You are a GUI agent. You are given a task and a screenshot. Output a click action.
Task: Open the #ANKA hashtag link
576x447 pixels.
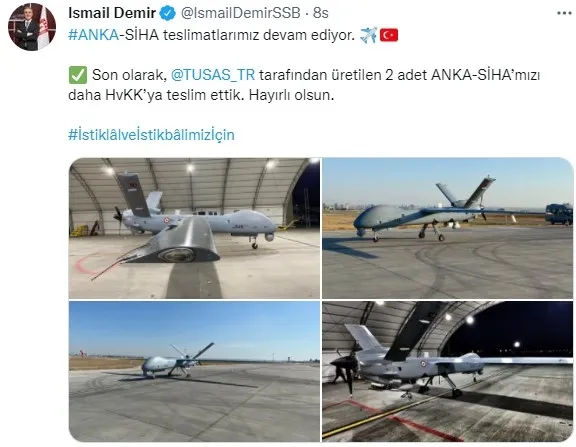pyautogui.click(x=93, y=35)
